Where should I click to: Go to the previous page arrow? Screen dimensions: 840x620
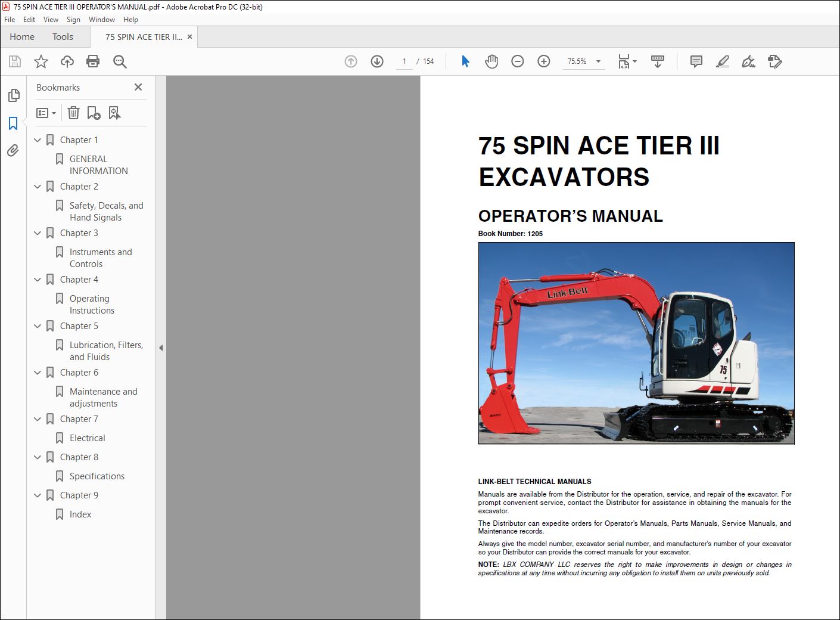[351, 61]
